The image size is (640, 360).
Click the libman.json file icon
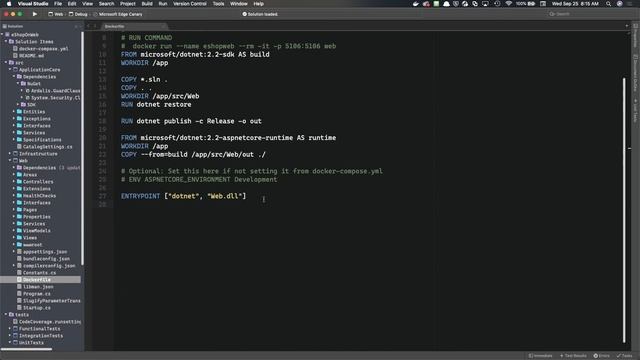(19, 287)
